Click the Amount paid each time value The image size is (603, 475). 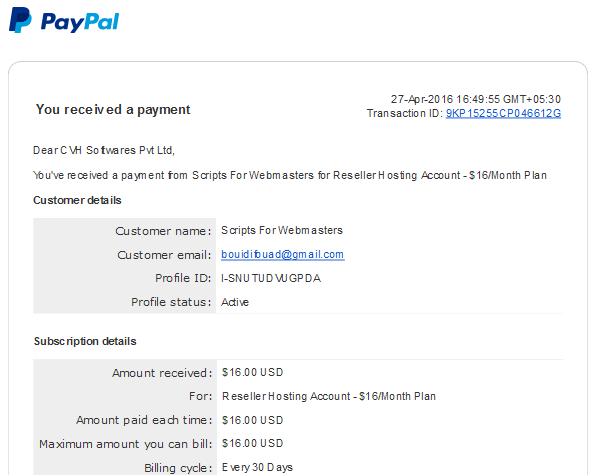pyautogui.click(x=253, y=420)
